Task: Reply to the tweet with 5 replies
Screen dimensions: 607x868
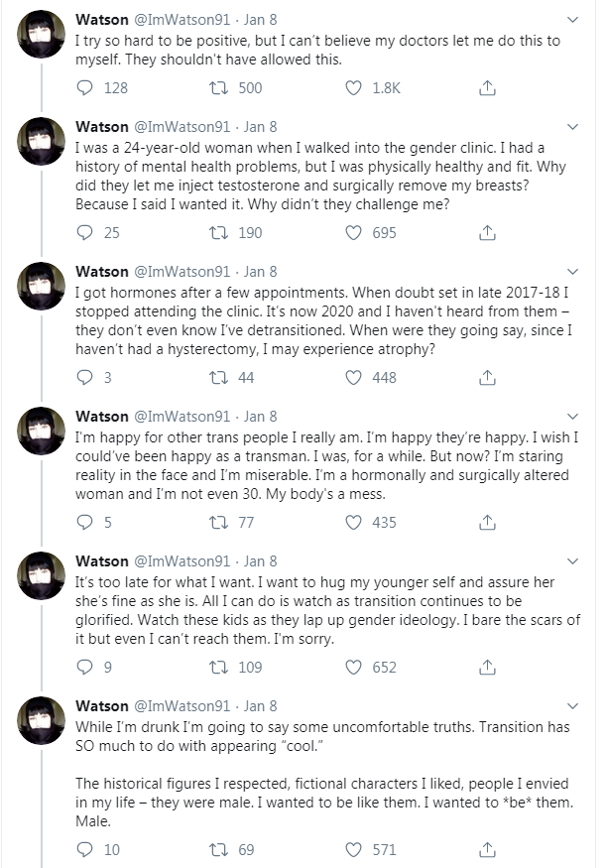Action: [x=84, y=523]
